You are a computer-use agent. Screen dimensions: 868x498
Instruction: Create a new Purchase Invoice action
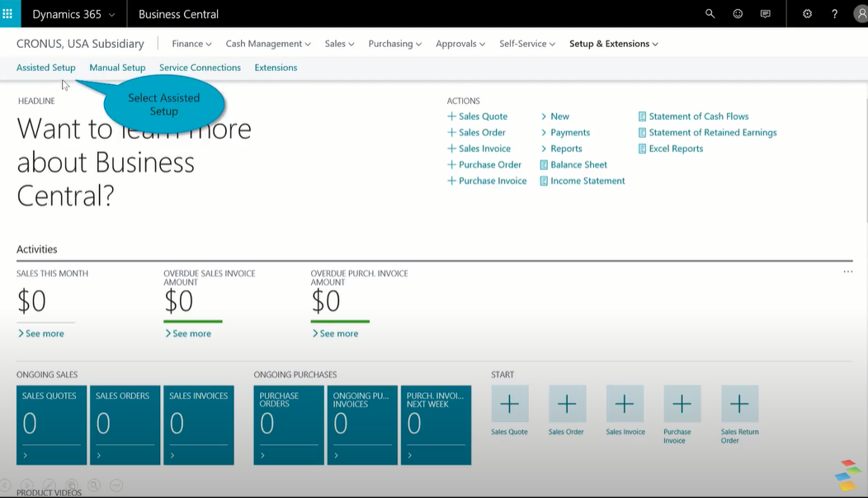pyautogui.click(x=487, y=181)
